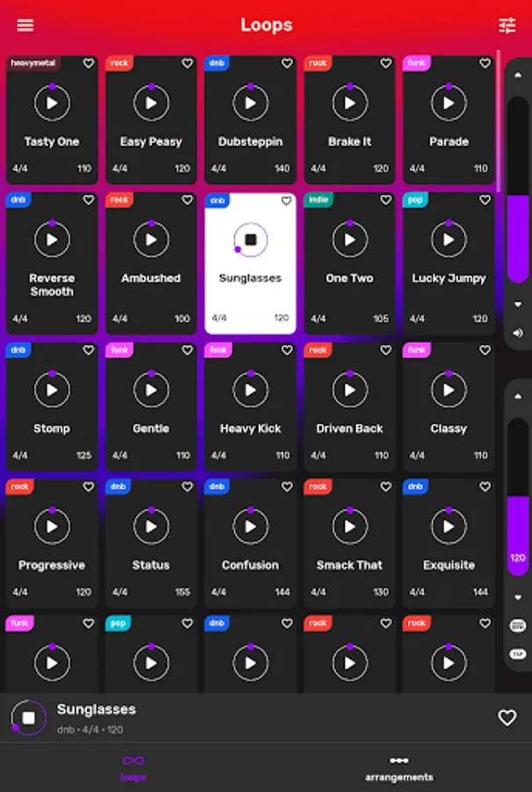The width and height of the screenshot is (532, 792).
Task: Click the BPM pill button
Action: 518,626
